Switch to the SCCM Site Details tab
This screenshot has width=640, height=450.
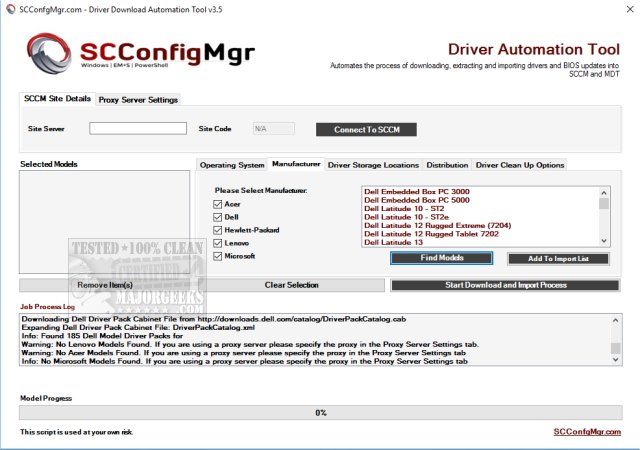57,98
